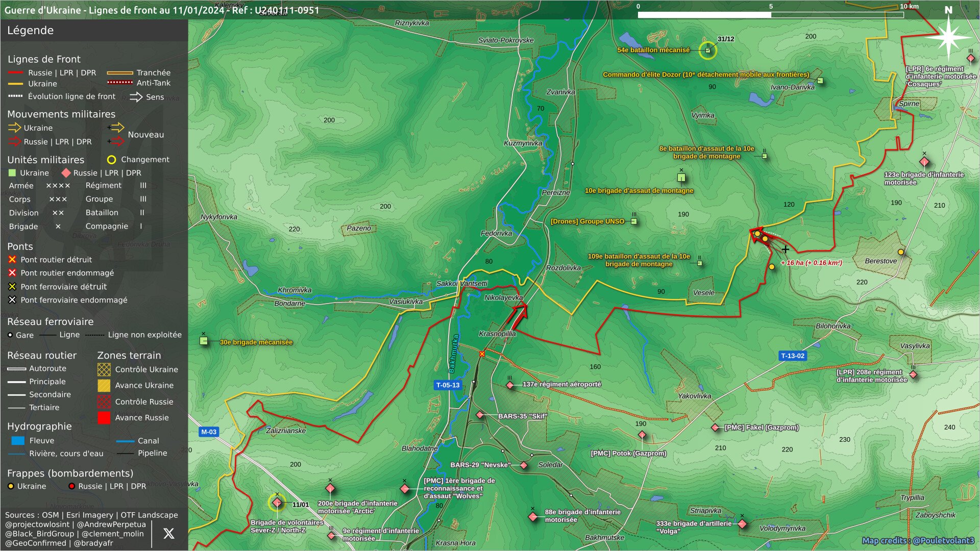Click the 10e brigade d'assaut de montagne square
Screen dimensions: 980x551
pyautogui.click(x=681, y=178)
